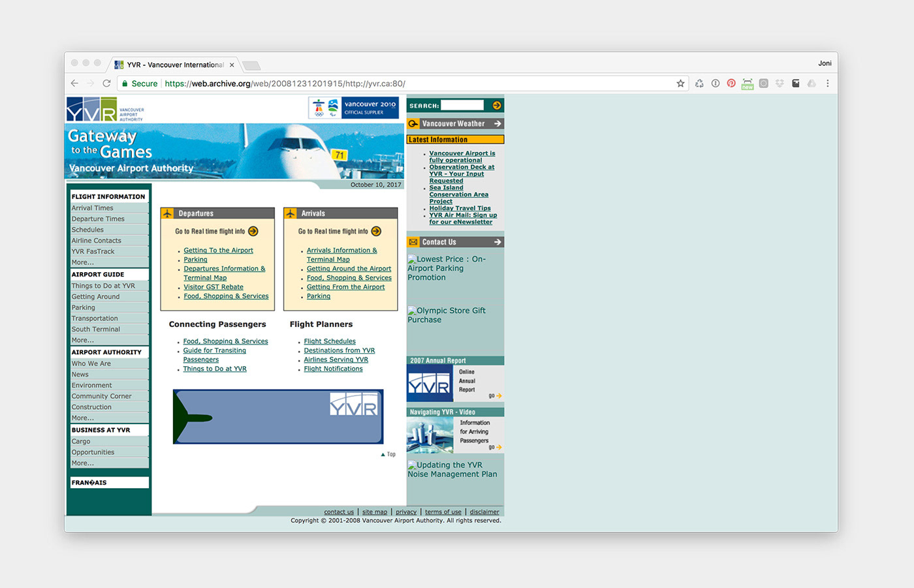914x588 pixels.
Task: Click the Top link
Action: (x=388, y=454)
